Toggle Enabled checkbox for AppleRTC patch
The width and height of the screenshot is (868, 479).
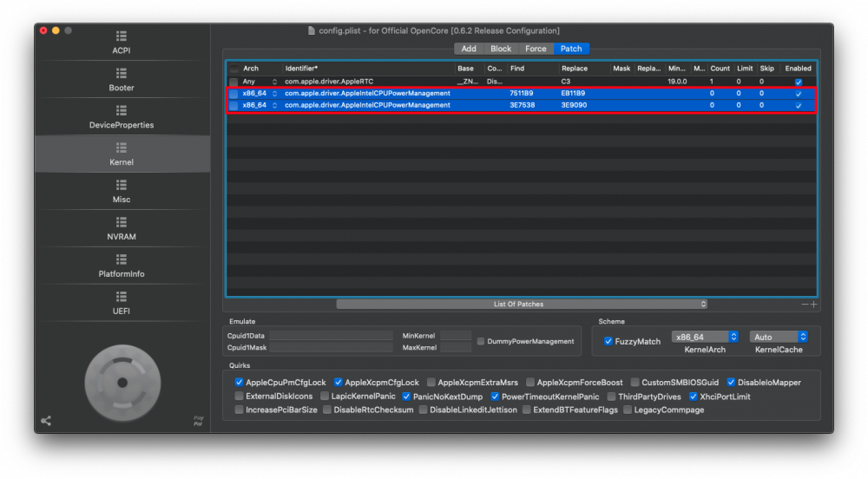click(x=799, y=82)
